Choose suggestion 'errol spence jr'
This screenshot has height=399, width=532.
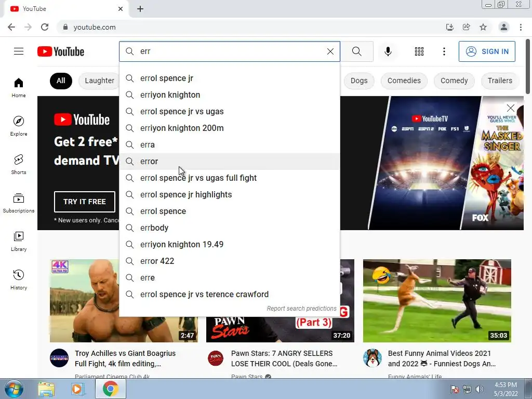click(x=229, y=78)
